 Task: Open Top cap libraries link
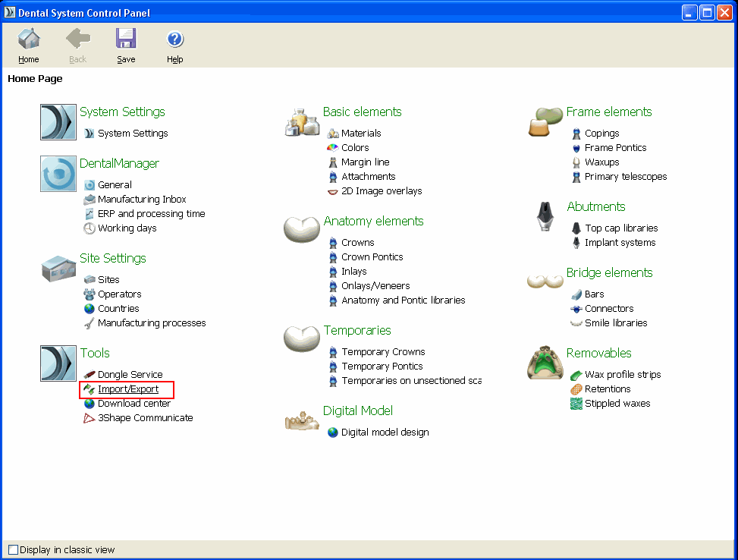[621, 228]
